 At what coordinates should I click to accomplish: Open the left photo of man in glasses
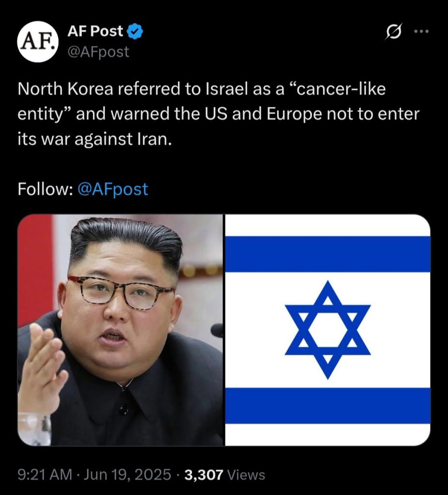[x=120, y=330]
